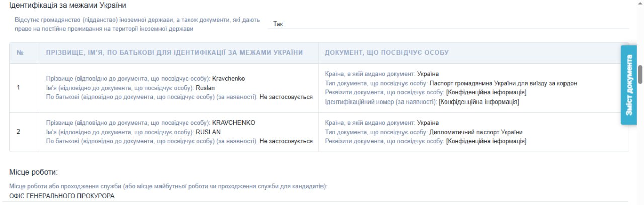Click the uppercase name 'RUSLAN' in row two
Screen dimensions: 644x205
tap(208, 132)
